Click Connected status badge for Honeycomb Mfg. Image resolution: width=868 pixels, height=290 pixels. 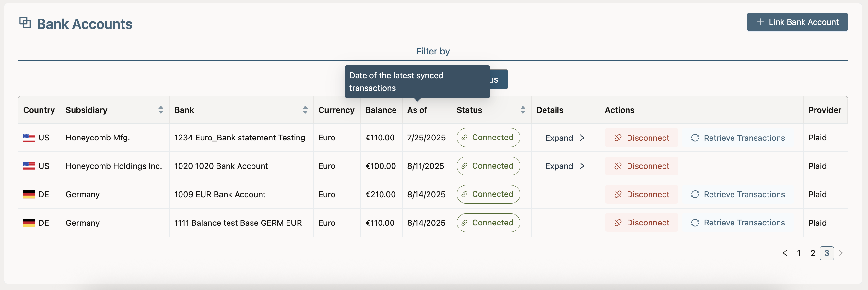click(488, 138)
